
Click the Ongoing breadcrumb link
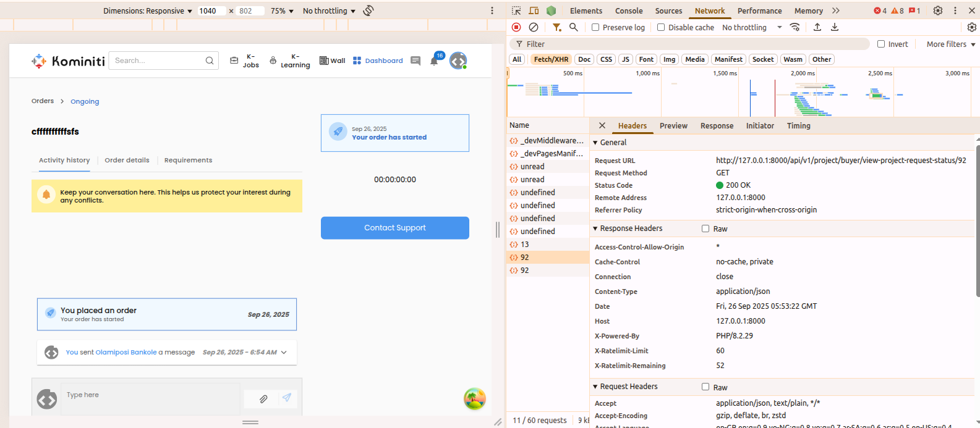point(85,101)
